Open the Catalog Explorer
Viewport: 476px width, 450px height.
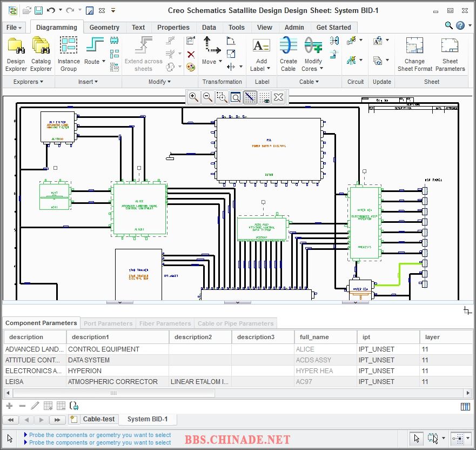[41, 54]
